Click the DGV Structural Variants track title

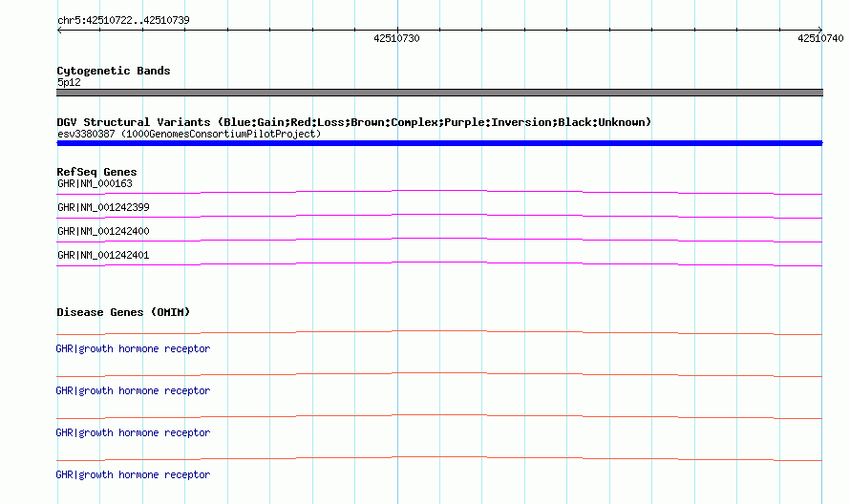(x=353, y=122)
